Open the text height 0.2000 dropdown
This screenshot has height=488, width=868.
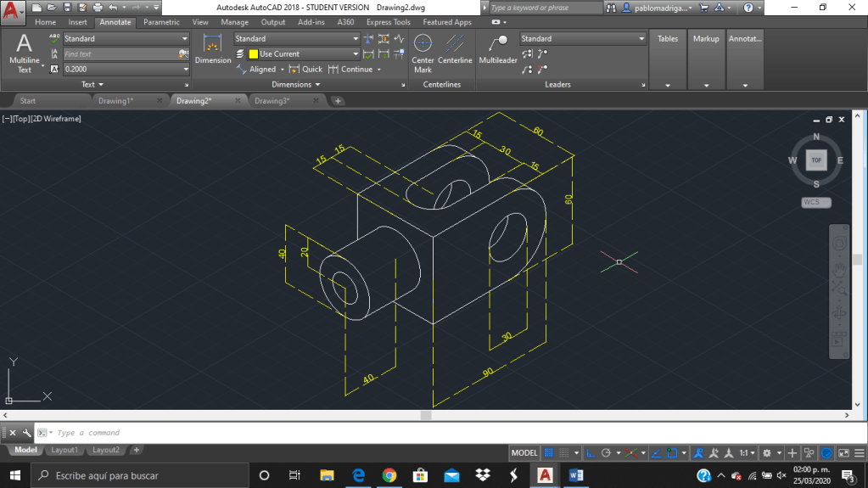pos(186,70)
